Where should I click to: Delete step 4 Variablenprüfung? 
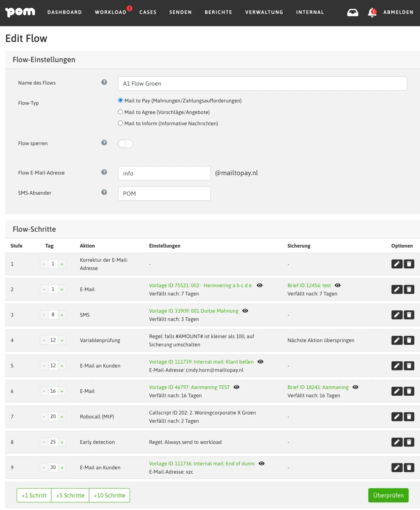click(409, 340)
